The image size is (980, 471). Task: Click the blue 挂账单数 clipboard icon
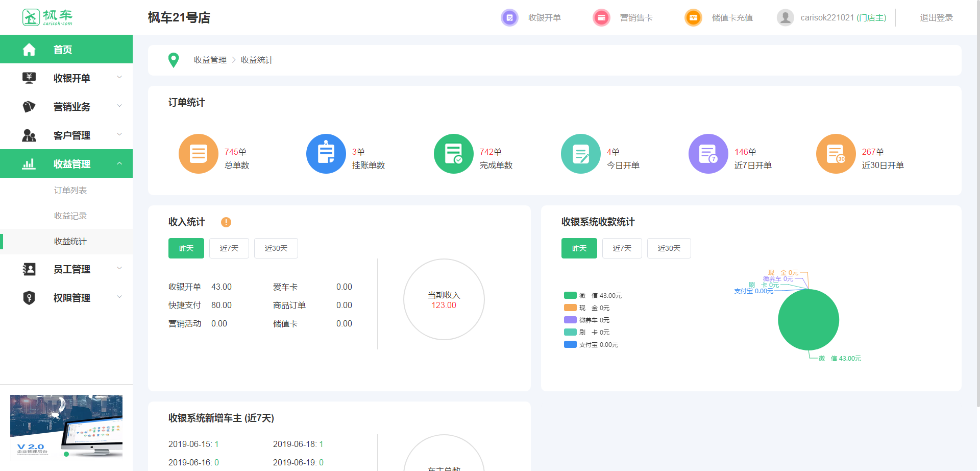pos(326,154)
